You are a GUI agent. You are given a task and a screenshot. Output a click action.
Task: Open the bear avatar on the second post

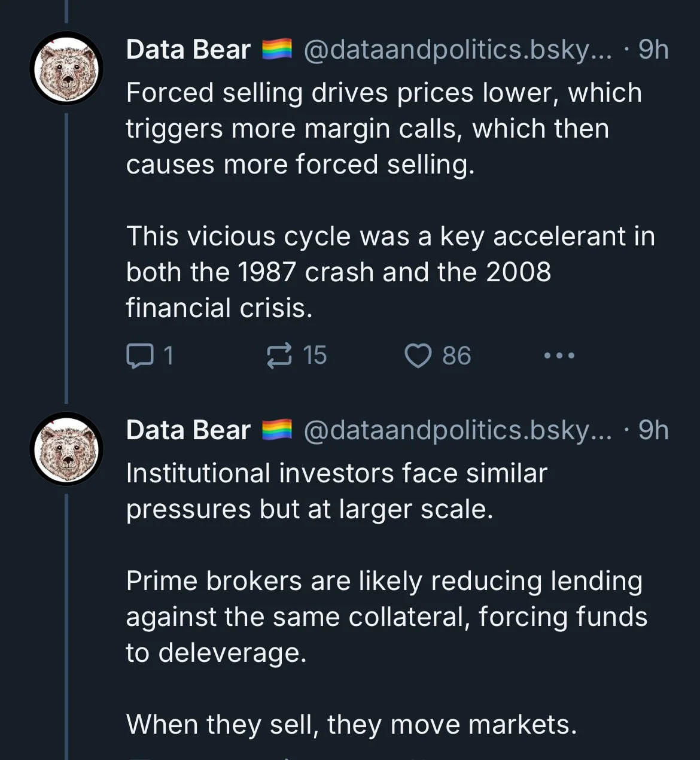66,449
